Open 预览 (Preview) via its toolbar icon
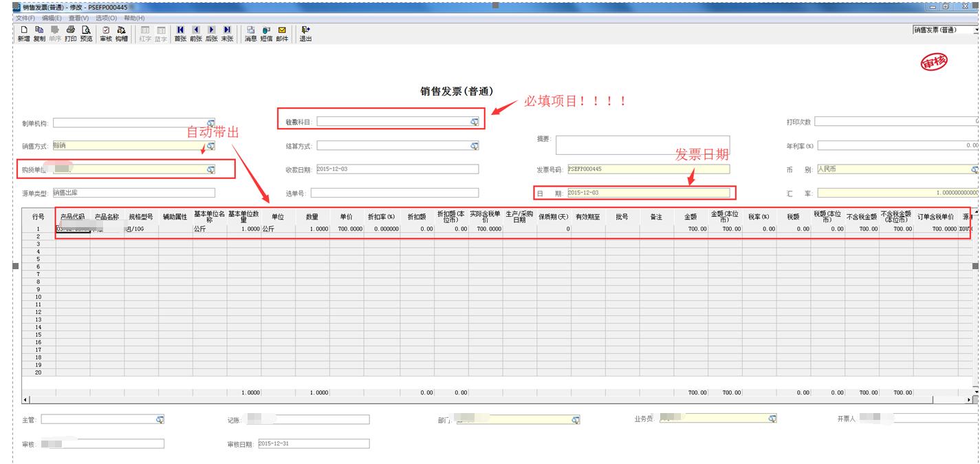The height and width of the screenshot is (464, 980). pyautogui.click(x=86, y=31)
